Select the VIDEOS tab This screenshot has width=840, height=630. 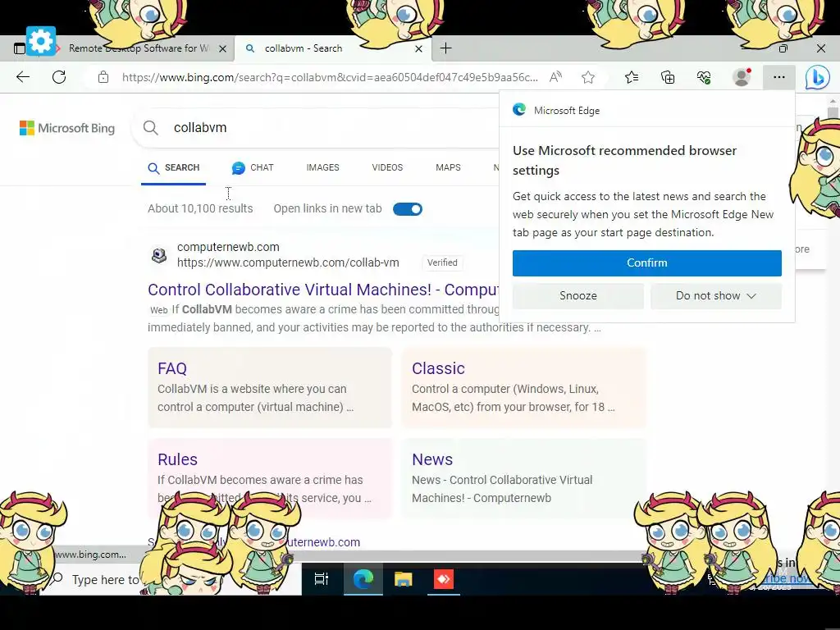pyautogui.click(x=387, y=167)
